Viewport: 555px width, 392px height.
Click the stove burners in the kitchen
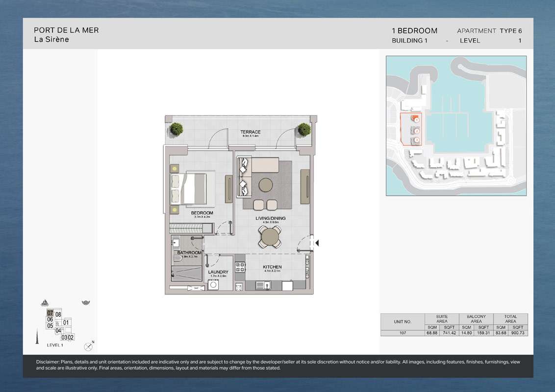[240, 268]
